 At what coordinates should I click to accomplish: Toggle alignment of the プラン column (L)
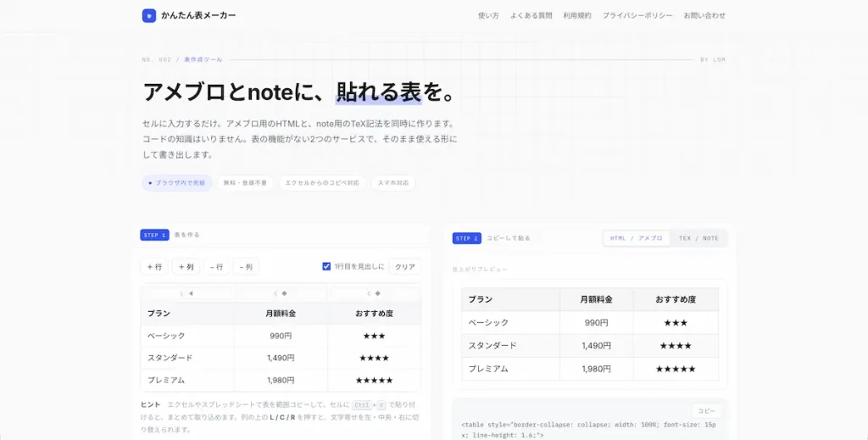(x=187, y=293)
